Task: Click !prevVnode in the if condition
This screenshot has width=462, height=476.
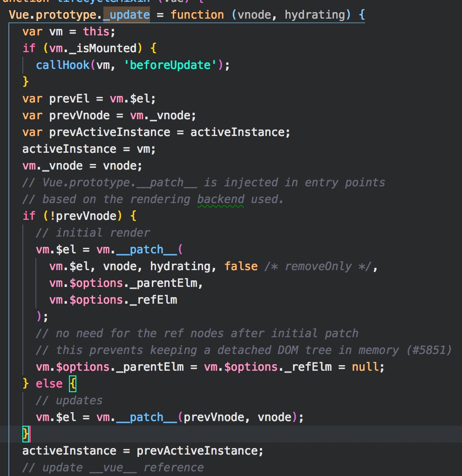Action: [x=83, y=216]
